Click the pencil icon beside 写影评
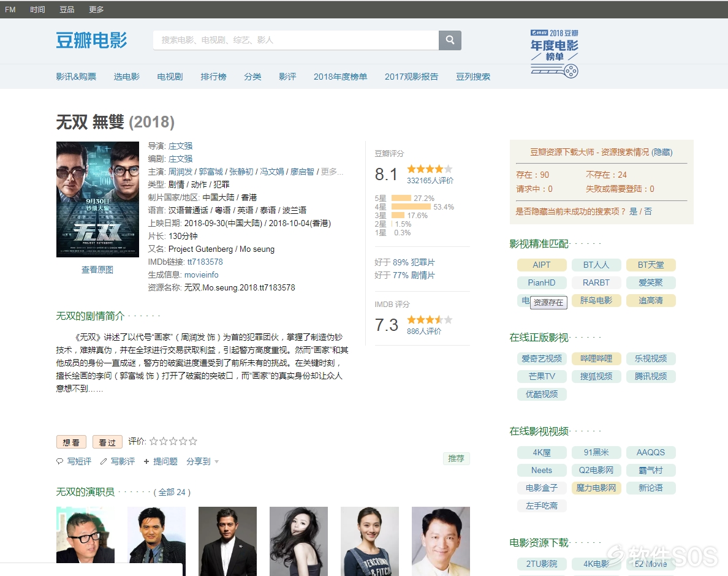This screenshot has height=576, width=728. pyautogui.click(x=104, y=461)
